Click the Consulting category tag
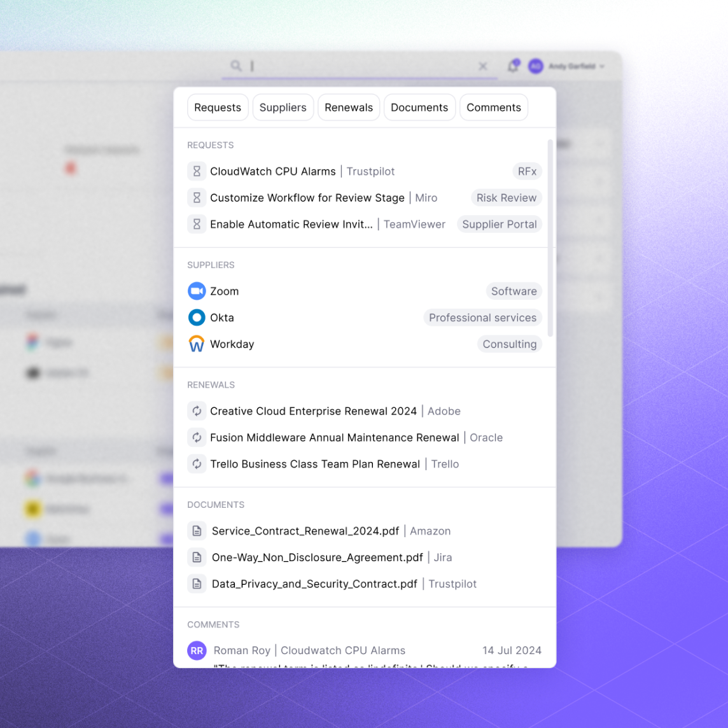This screenshot has width=728, height=728. (509, 344)
